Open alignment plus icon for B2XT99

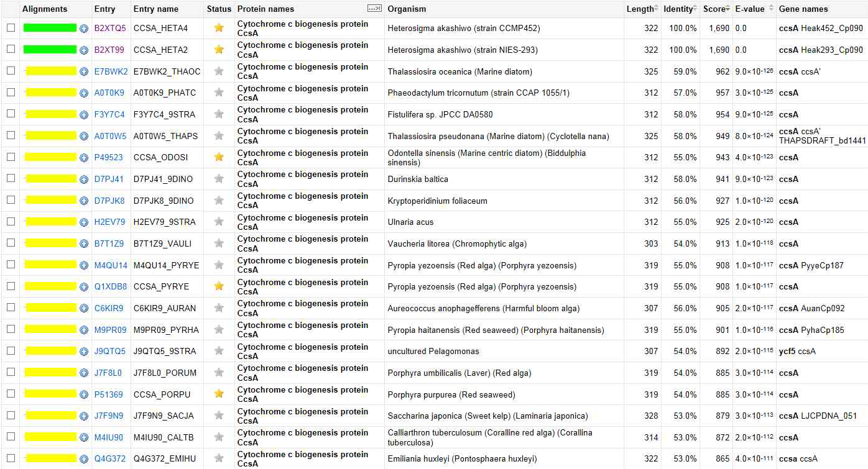coord(84,50)
